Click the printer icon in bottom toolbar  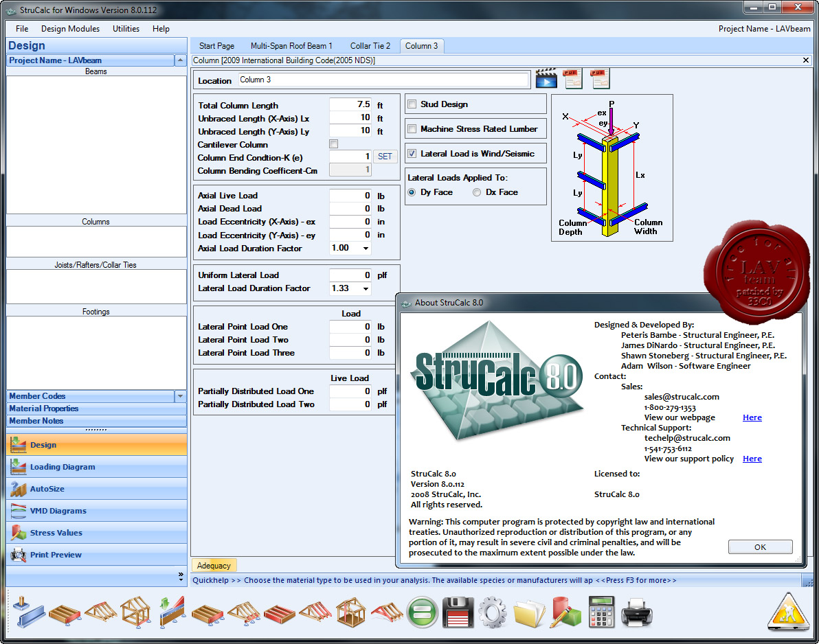[x=636, y=612]
